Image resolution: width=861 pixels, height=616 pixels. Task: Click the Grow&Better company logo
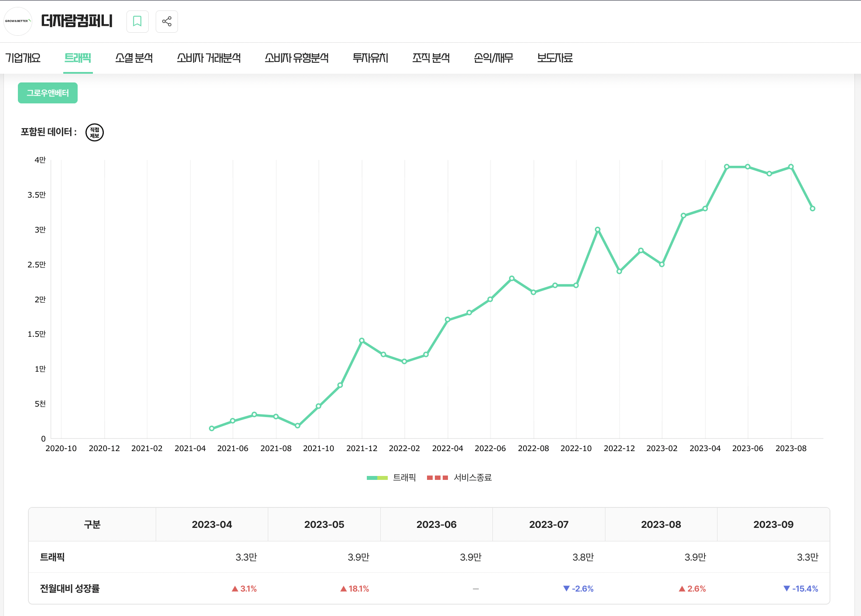coord(18,21)
